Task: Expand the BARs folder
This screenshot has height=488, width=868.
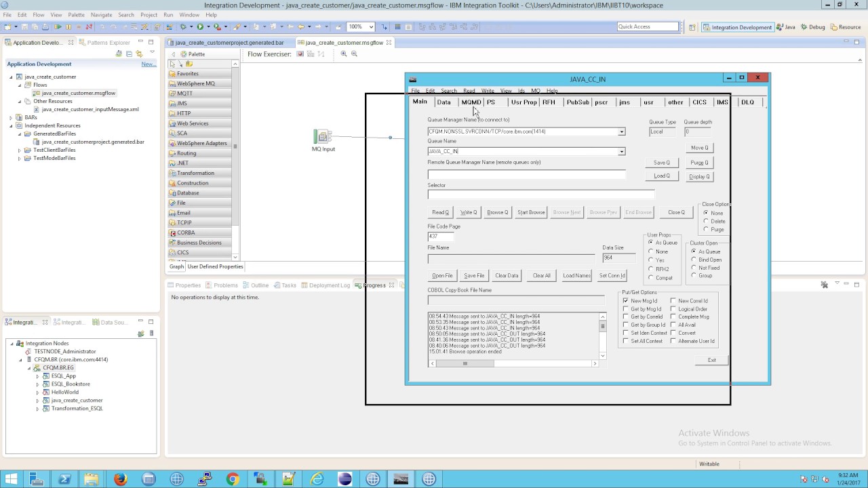Action: coord(11,117)
